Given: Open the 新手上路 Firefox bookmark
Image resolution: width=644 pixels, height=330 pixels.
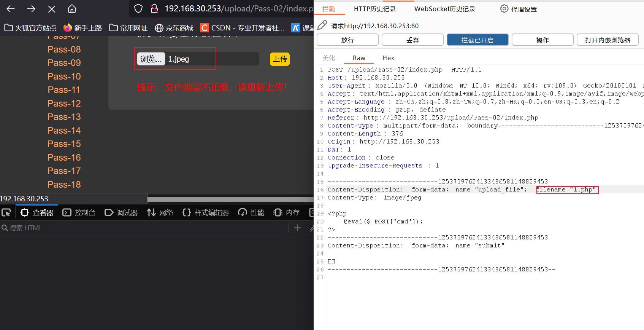Looking at the screenshot, I should (83, 28).
